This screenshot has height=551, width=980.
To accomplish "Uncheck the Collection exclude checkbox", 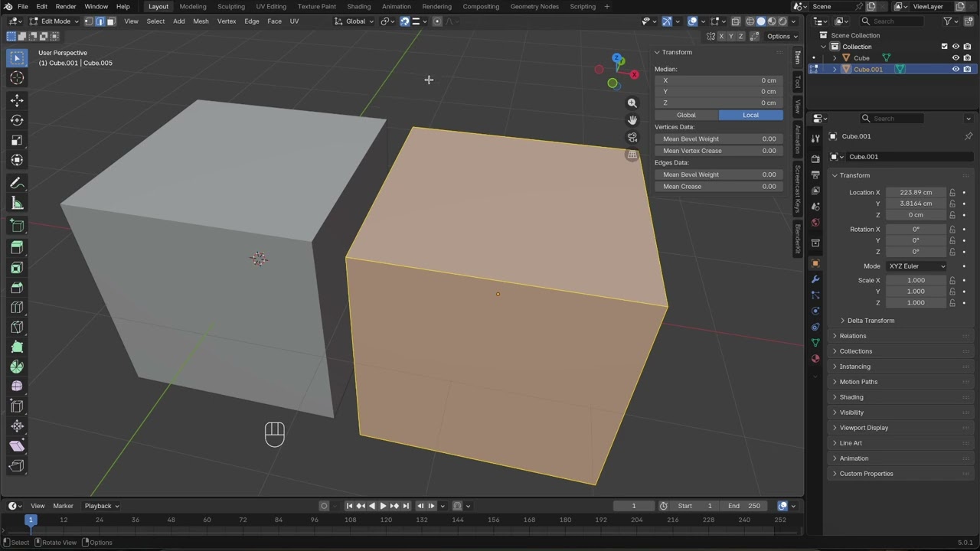I will point(944,47).
